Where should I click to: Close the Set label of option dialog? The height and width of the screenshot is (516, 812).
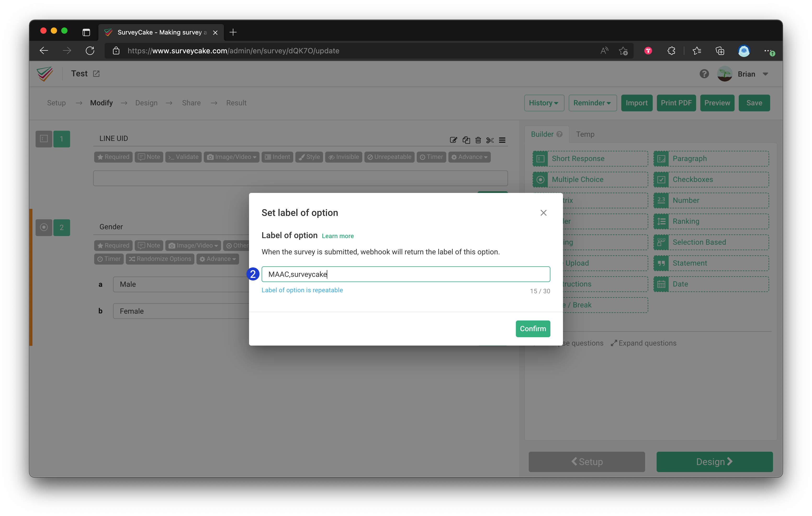tap(543, 213)
